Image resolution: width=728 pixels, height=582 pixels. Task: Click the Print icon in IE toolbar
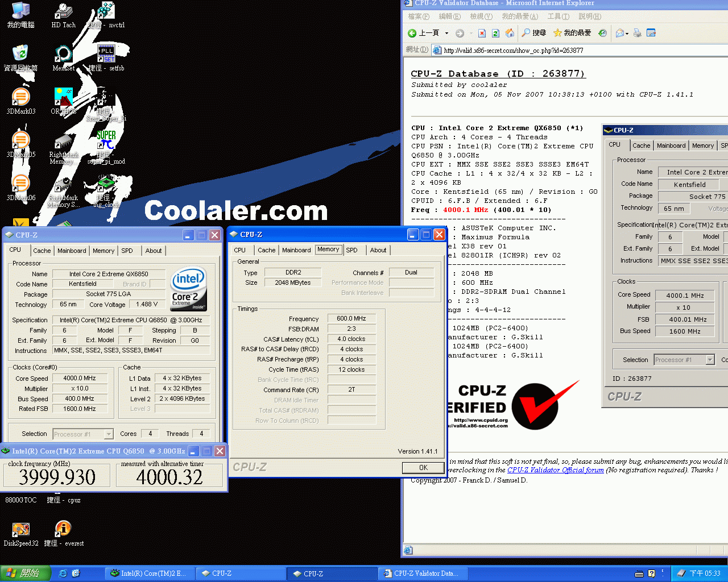click(x=638, y=33)
